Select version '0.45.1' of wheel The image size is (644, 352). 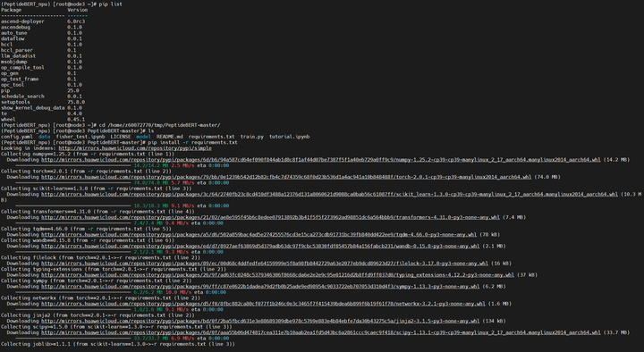click(76, 120)
